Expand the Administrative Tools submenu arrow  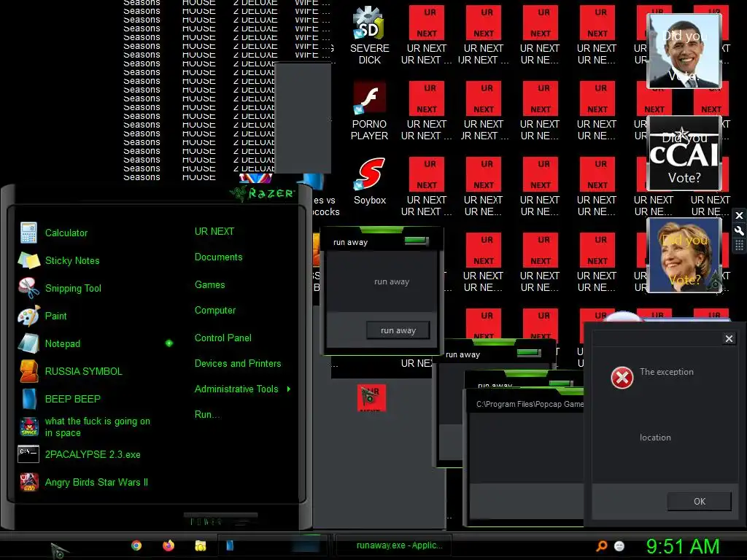pyautogui.click(x=289, y=389)
